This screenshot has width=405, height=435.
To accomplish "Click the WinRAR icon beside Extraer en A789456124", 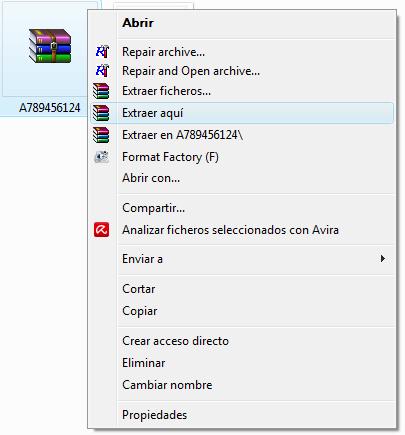I will tap(101, 135).
